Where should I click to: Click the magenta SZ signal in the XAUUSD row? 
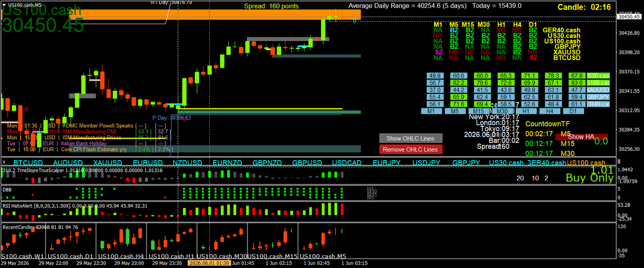(438, 52)
